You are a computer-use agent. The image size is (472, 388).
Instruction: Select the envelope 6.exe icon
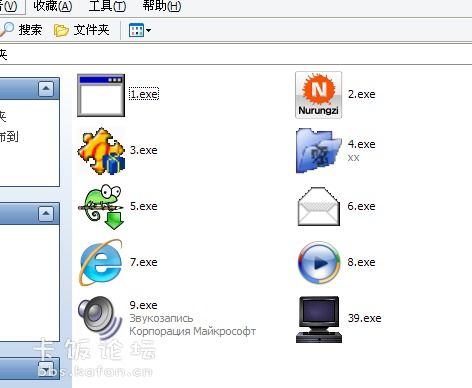[319, 207]
